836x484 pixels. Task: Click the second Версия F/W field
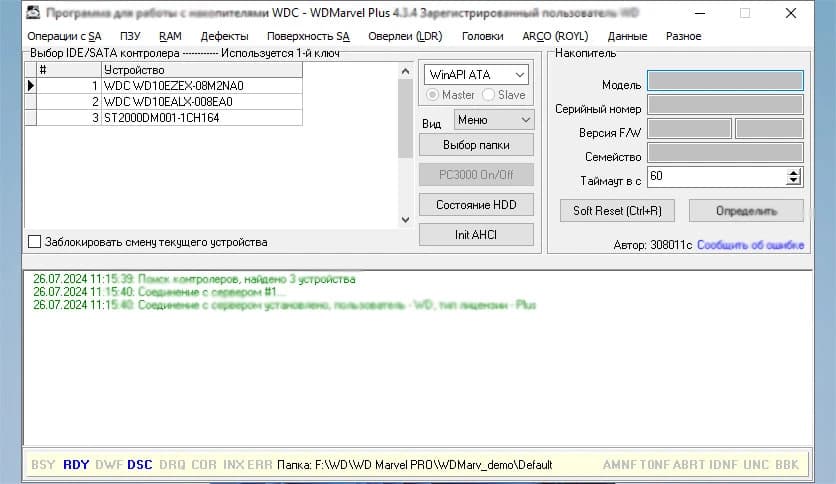click(769, 128)
